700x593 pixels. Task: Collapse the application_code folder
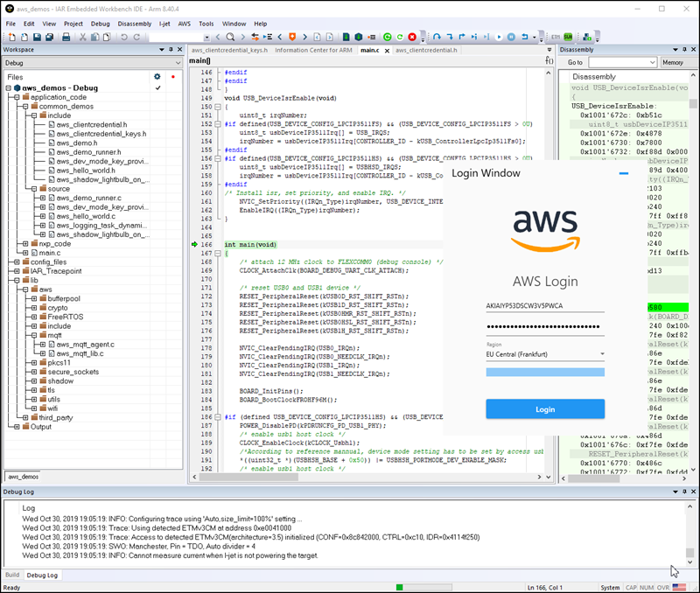[15, 97]
